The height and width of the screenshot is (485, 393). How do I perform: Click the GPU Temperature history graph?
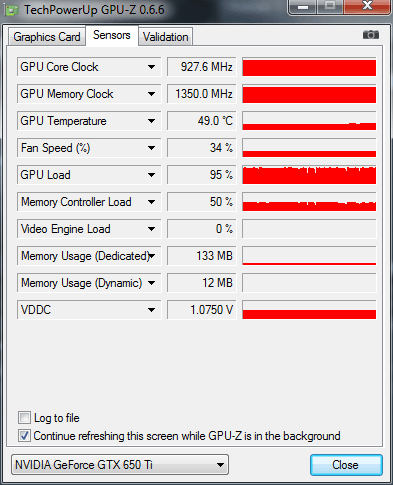309,121
